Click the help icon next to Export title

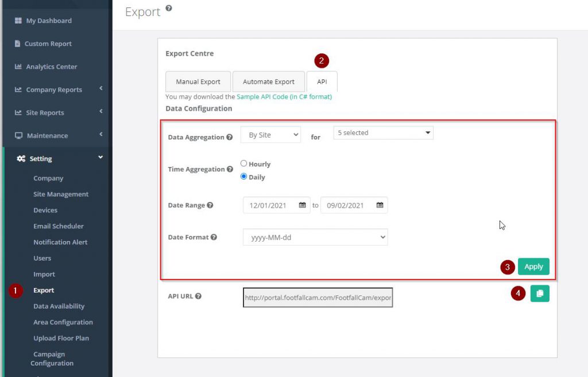pos(168,9)
